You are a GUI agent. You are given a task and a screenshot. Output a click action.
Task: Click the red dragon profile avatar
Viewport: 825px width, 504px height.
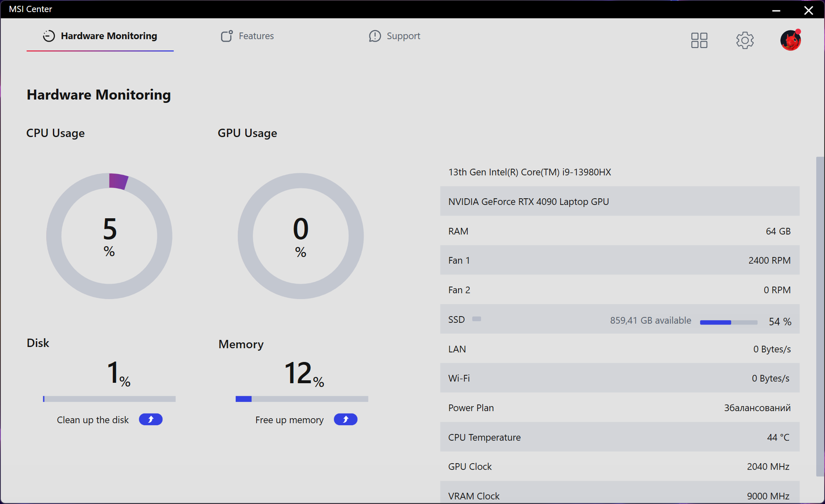pos(790,40)
